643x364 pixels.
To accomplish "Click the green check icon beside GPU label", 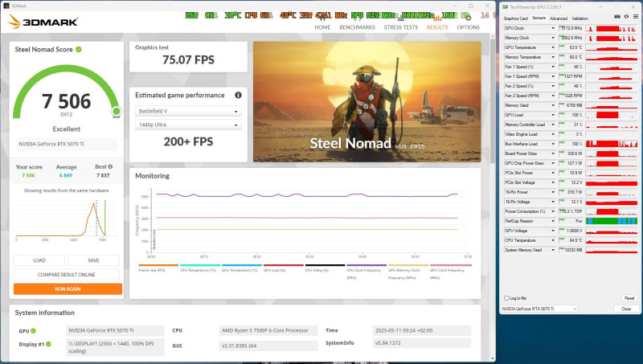I will pyautogui.click(x=33, y=331).
